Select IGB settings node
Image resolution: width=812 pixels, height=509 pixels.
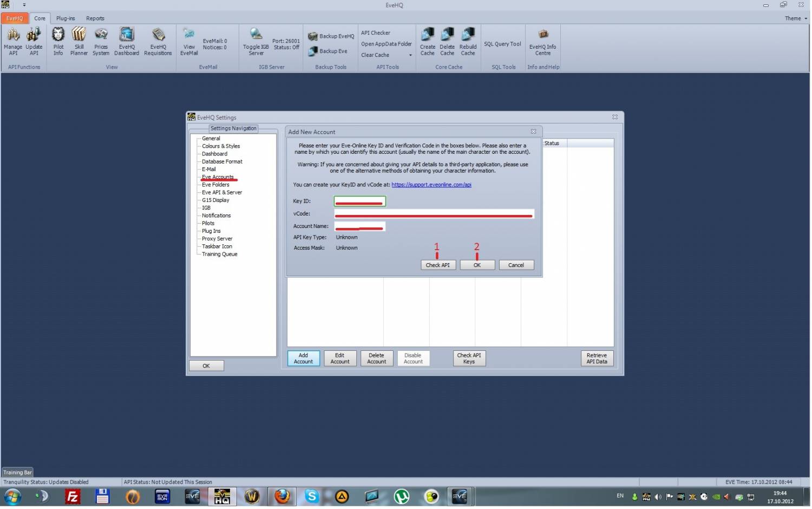(x=206, y=208)
